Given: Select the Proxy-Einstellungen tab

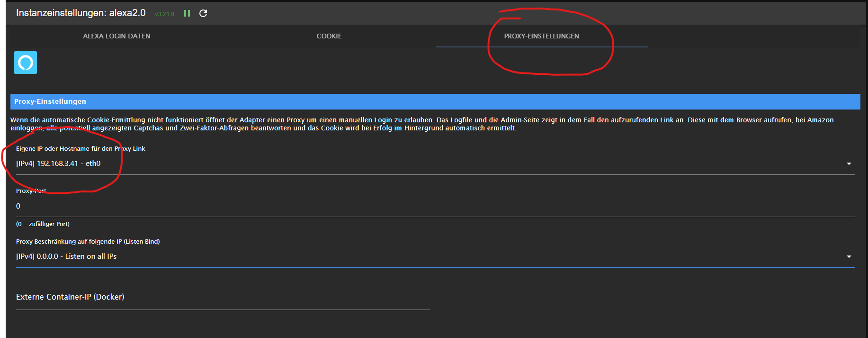Looking at the screenshot, I should point(541,36).
